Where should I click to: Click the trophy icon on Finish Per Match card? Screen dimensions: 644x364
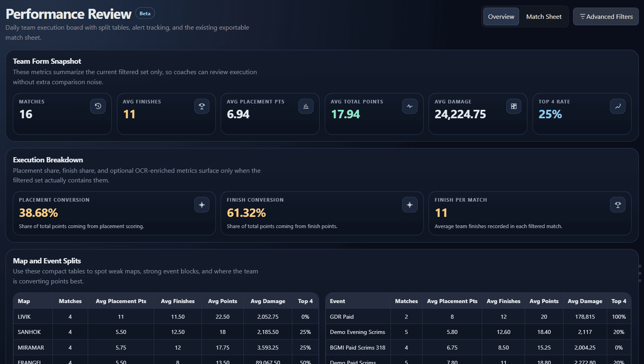click(618, 204)
